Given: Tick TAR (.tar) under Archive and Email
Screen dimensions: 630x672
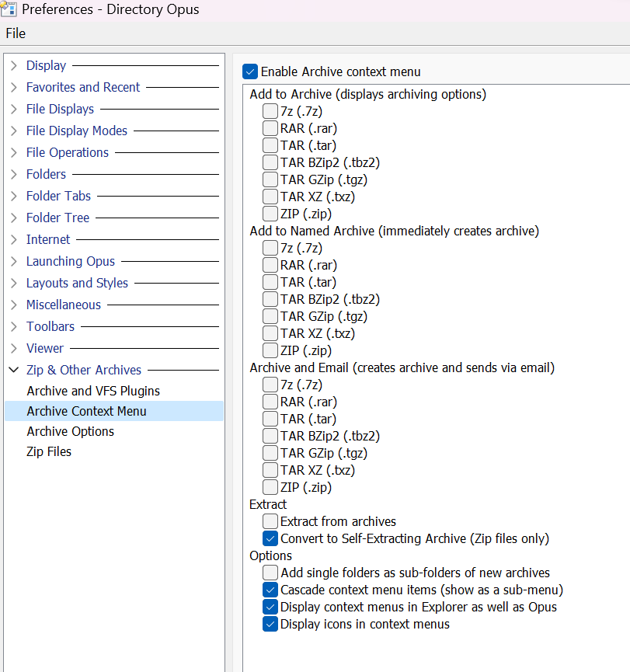Looking at the screenshot, I should [270, 419].
